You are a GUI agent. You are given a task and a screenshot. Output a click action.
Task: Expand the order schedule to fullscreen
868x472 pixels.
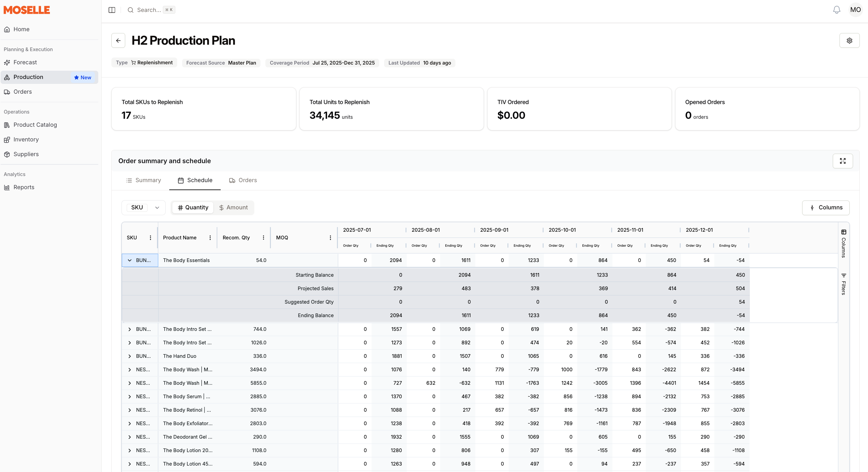pyautogui.click(x=842, y=161)
